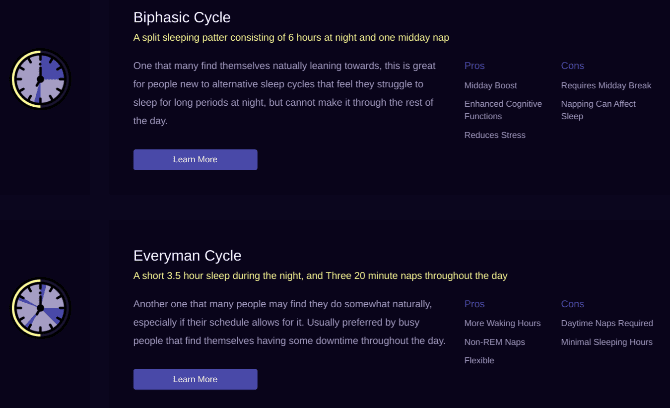This screenshot has height=408, width=670.
Task: Click the Cons heading in Everyman section
Action: (572, 304)
